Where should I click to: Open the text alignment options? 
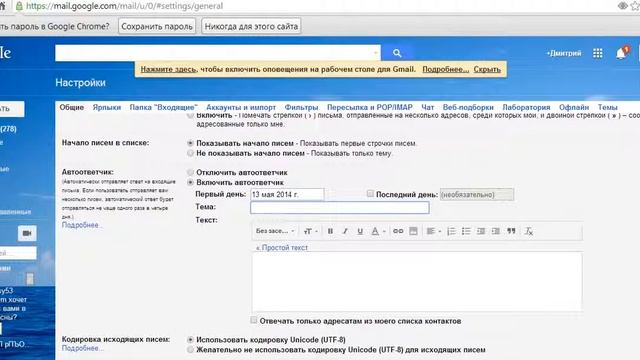coord(433,231)
